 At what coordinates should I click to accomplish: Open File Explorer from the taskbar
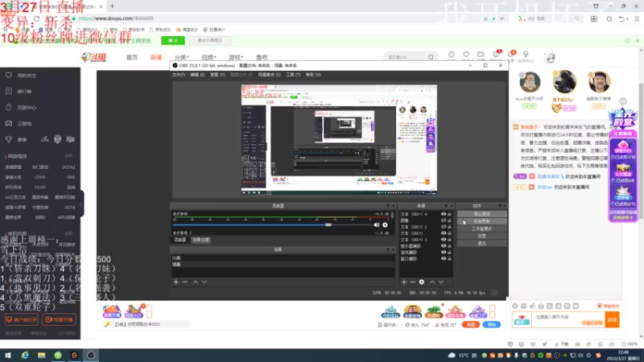(x=42, y=356)
